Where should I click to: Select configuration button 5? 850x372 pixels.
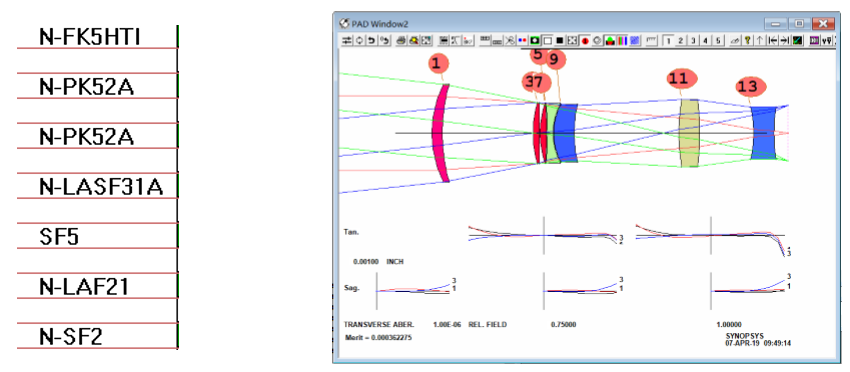pos(718,40)
